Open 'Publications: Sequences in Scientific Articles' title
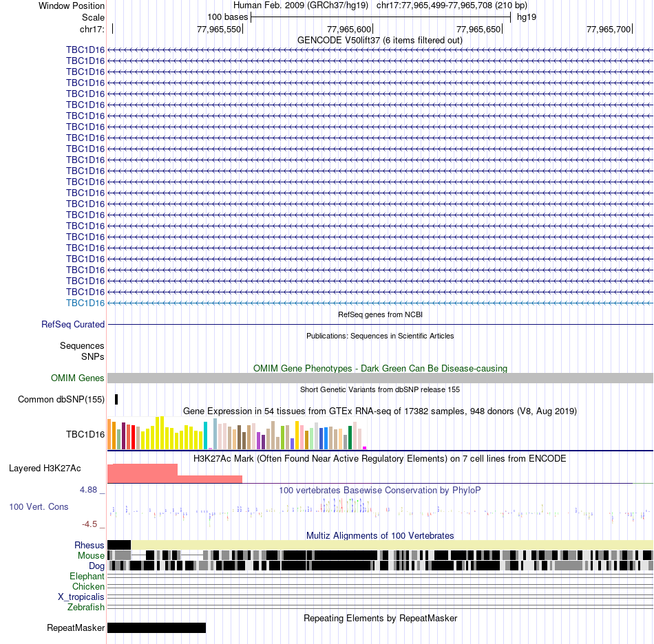Viewport: 654px width, 644px height. point(380,336)
